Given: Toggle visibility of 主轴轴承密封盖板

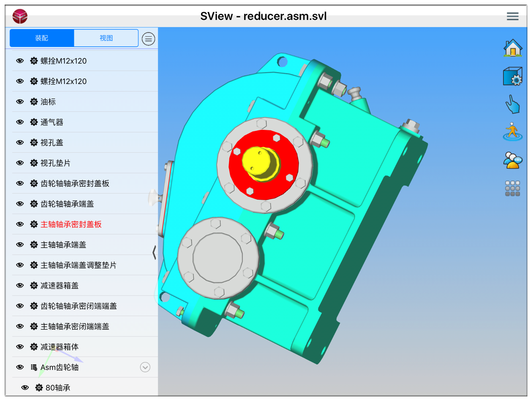Looking at the screenshot, I should 20,224.
